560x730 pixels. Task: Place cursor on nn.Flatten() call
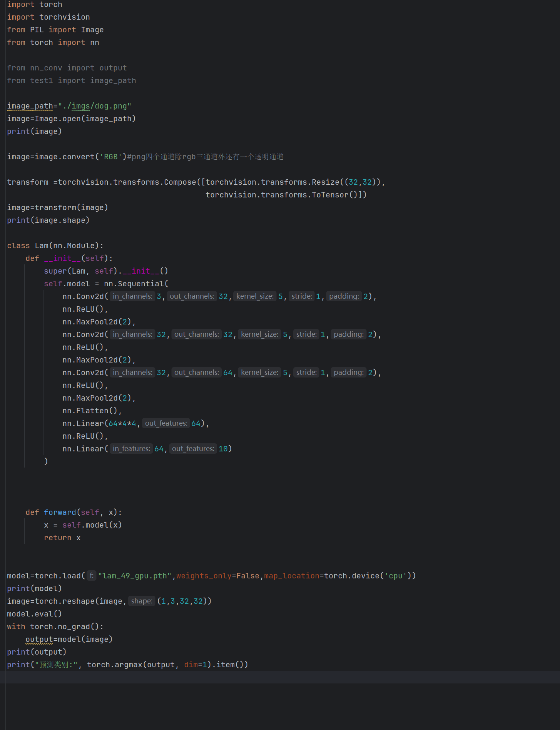pyautogui.click(x=92, y=411)
